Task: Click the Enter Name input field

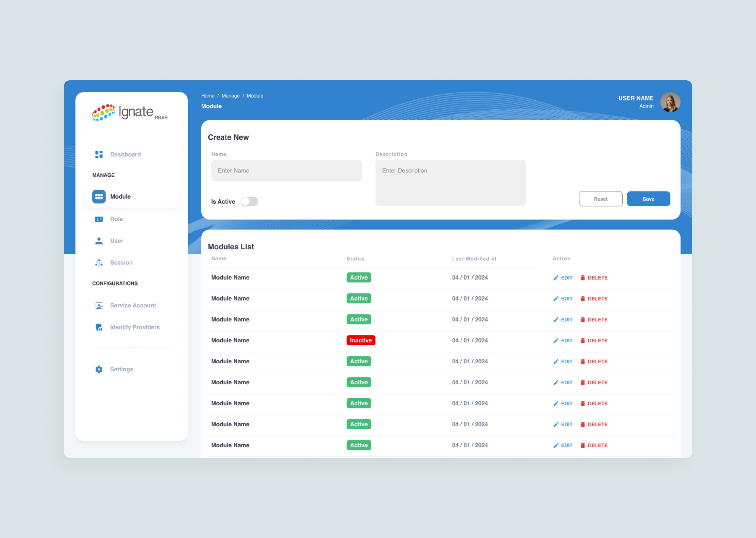Action: pos(286,171)
